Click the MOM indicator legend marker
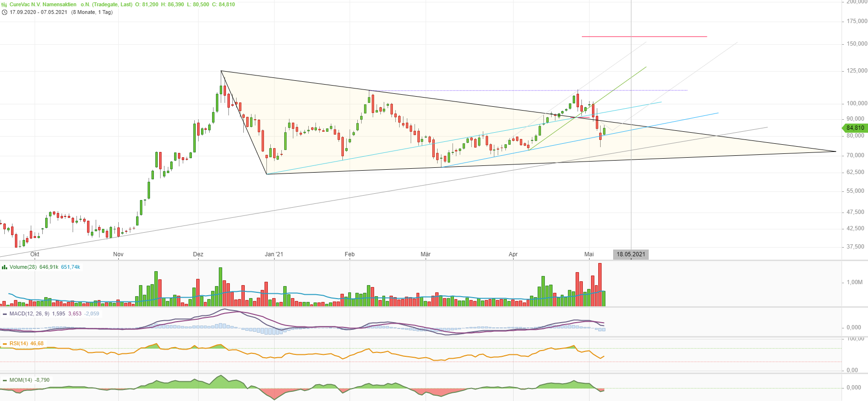 pos(5,380)
